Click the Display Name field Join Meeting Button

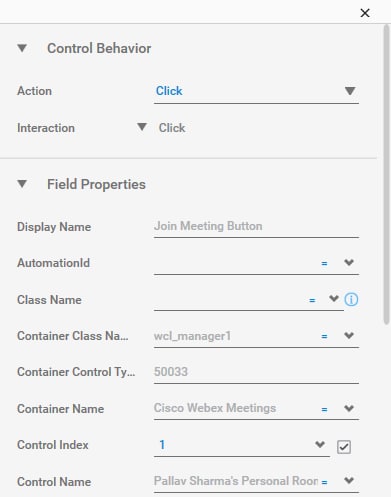point(256,226)
